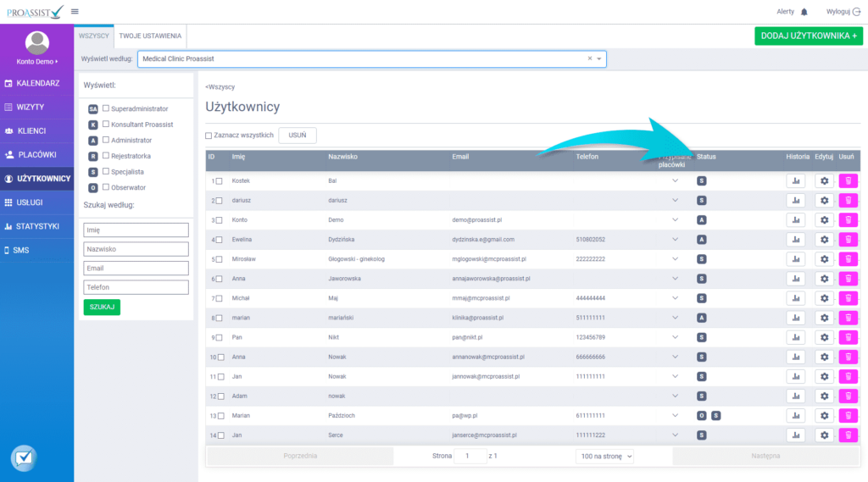868x482 pixels.
Task: Open the 100 na stronę page-size dropdown
Action: 604,456
